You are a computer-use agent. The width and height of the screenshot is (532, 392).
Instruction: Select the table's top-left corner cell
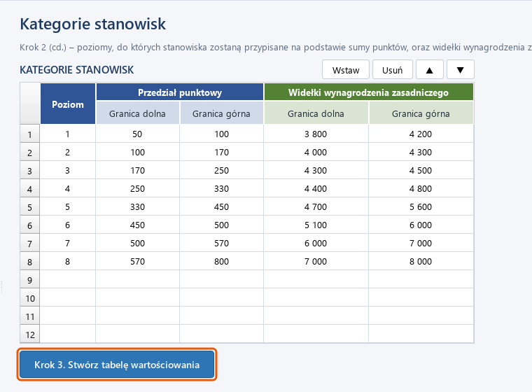[x=30, y=104]
